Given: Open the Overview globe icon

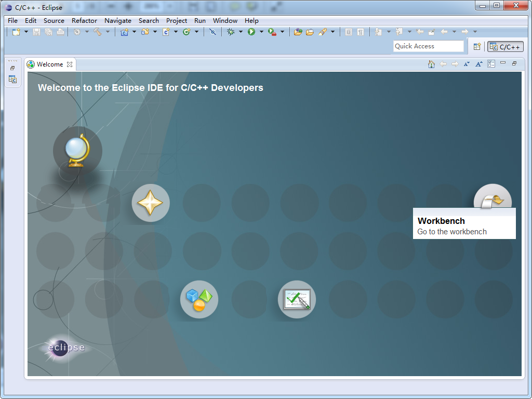Looking at the screenshot, I should point(78,151).
